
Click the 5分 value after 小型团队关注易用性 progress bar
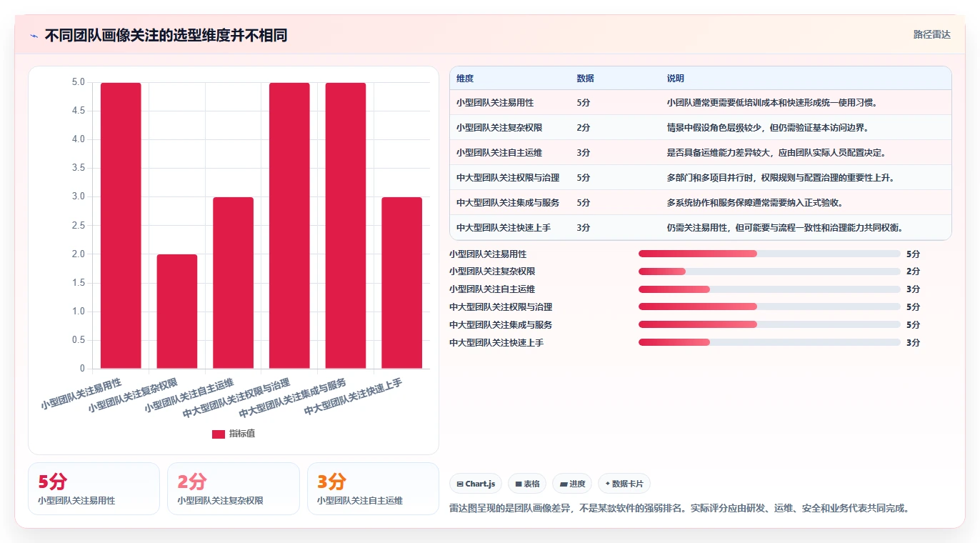point(913,254)
